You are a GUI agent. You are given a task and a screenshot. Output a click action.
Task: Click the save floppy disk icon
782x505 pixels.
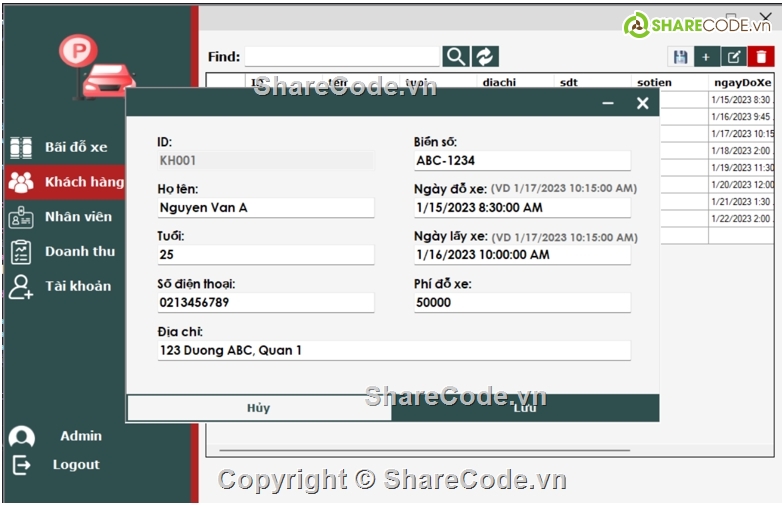click(x=680, y=58)
